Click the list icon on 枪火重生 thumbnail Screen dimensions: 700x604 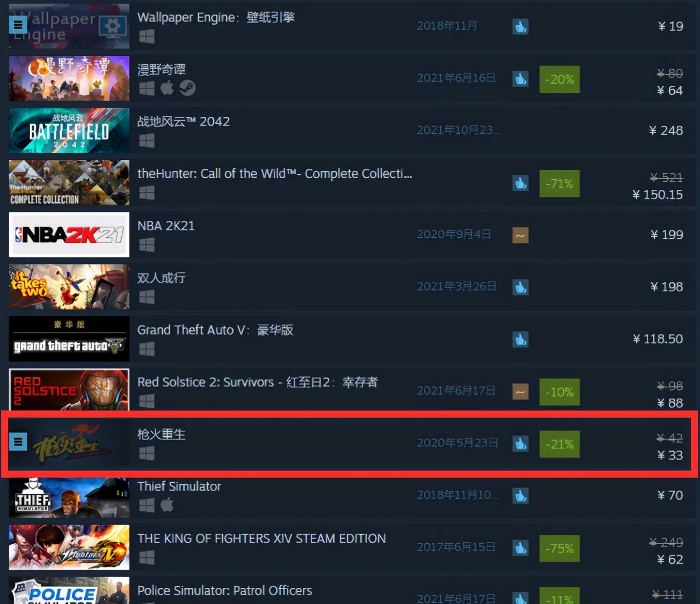coord(18,441)
